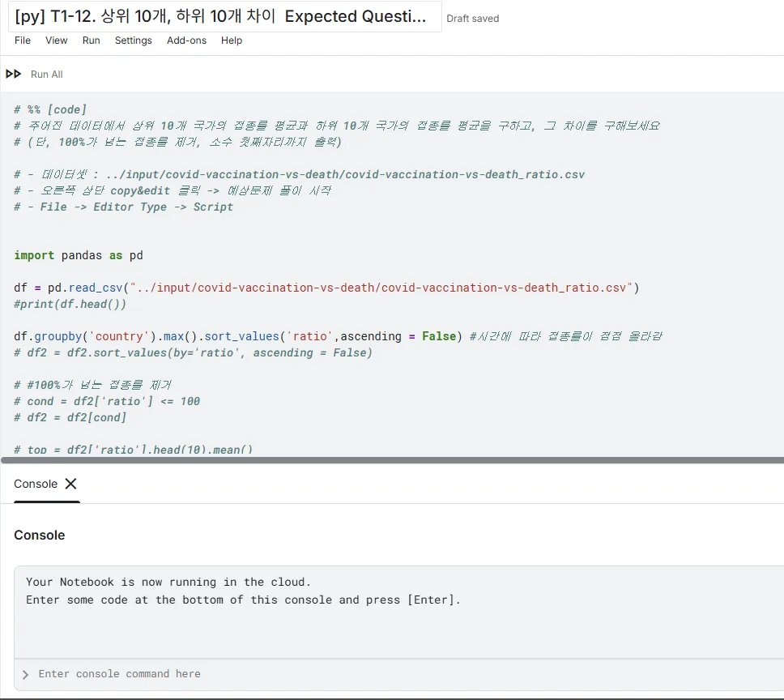Click the Run All button label
Image resolution: width=784 pixels, height=700 pixels.
46,74
